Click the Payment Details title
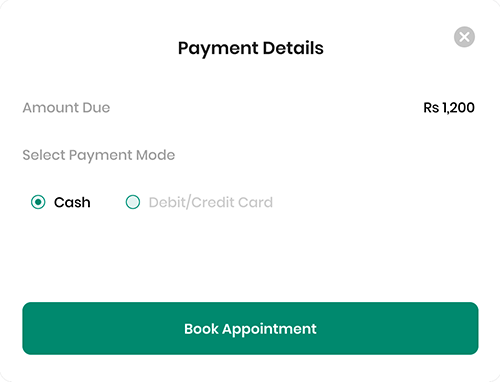Image resolution: width=500 pixels, height=382 pixels. pyautogui.click(x=251, y=48)
